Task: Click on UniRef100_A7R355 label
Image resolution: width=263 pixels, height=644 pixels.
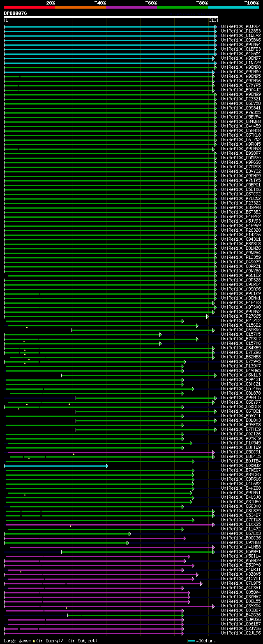Action: point(241,113)
